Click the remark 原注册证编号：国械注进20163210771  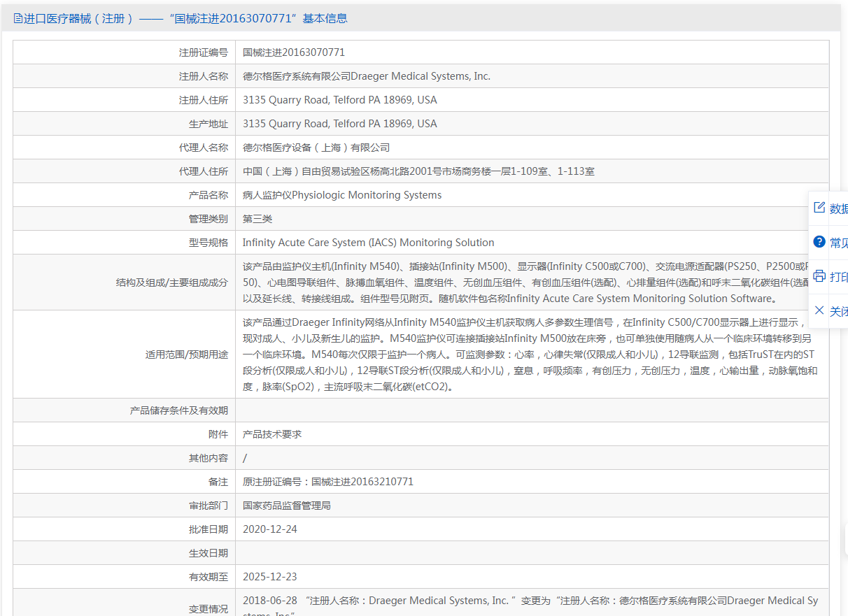328,482
